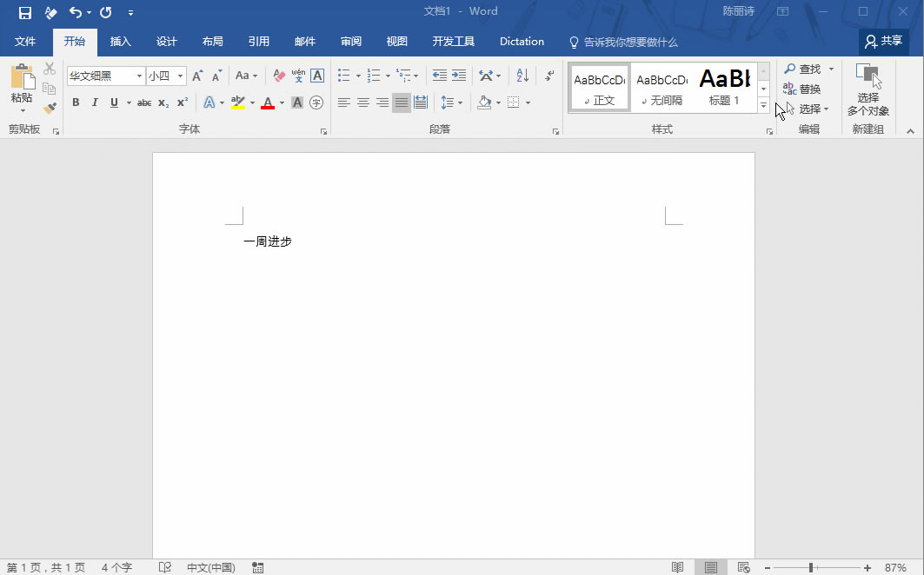Switch to the 审阅 tab

coord(351,41)
